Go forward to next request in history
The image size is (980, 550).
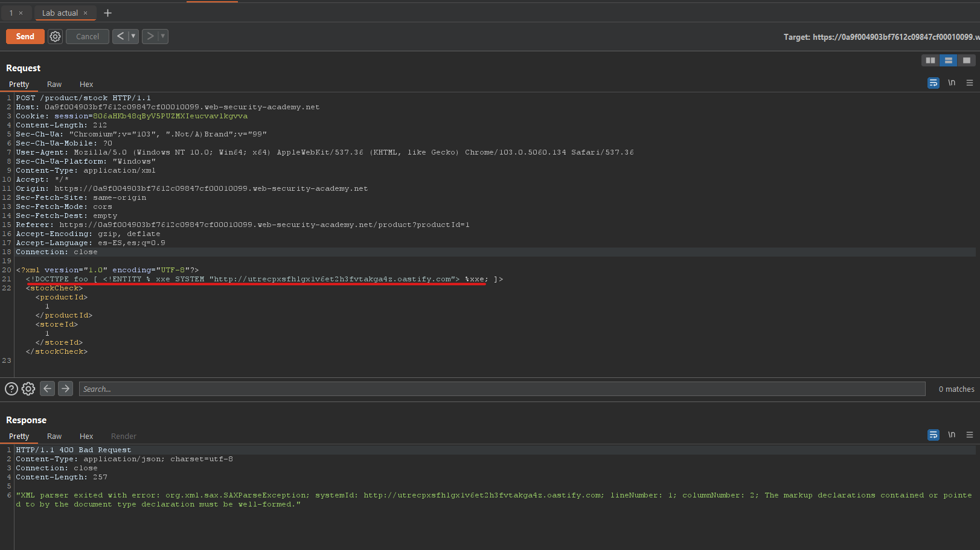point(150,36)
